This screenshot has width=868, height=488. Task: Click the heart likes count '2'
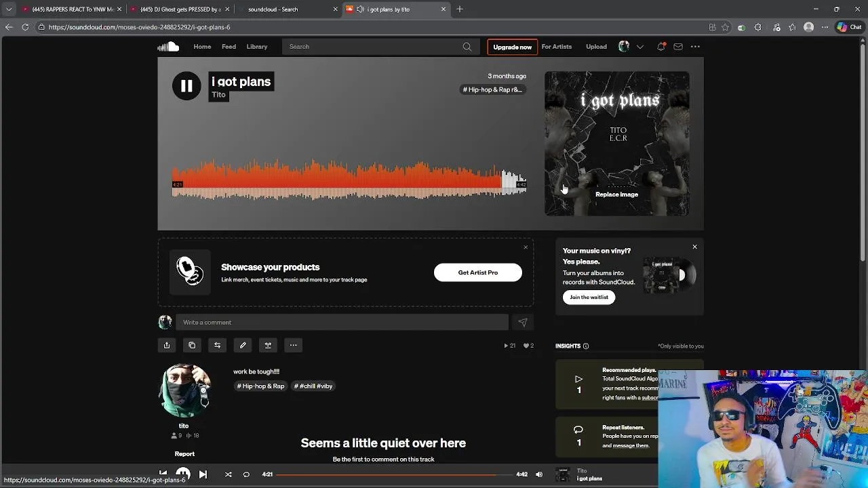point(528,346)
